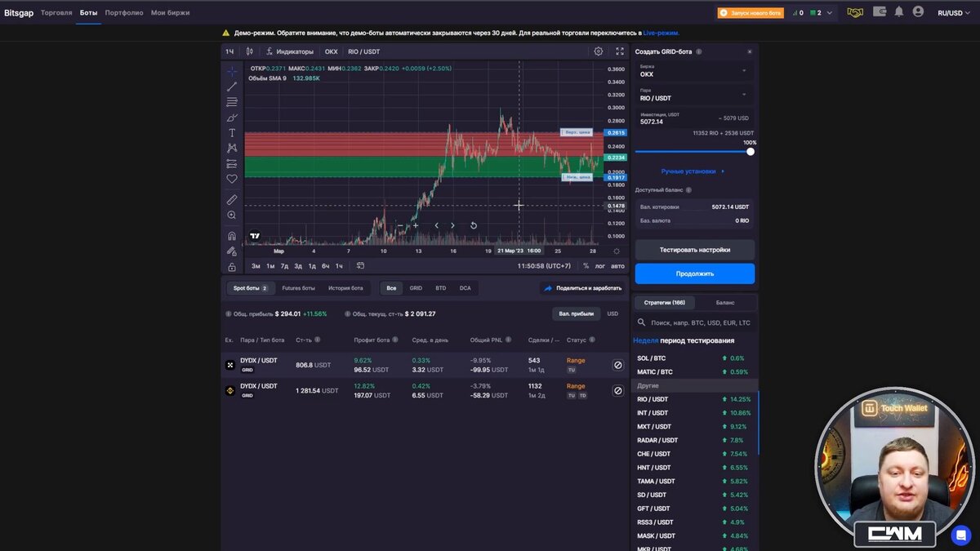This screenshot has width=980, height=551.
Task: Select the trend line drawing tool
Action: (x=232, y=87)
